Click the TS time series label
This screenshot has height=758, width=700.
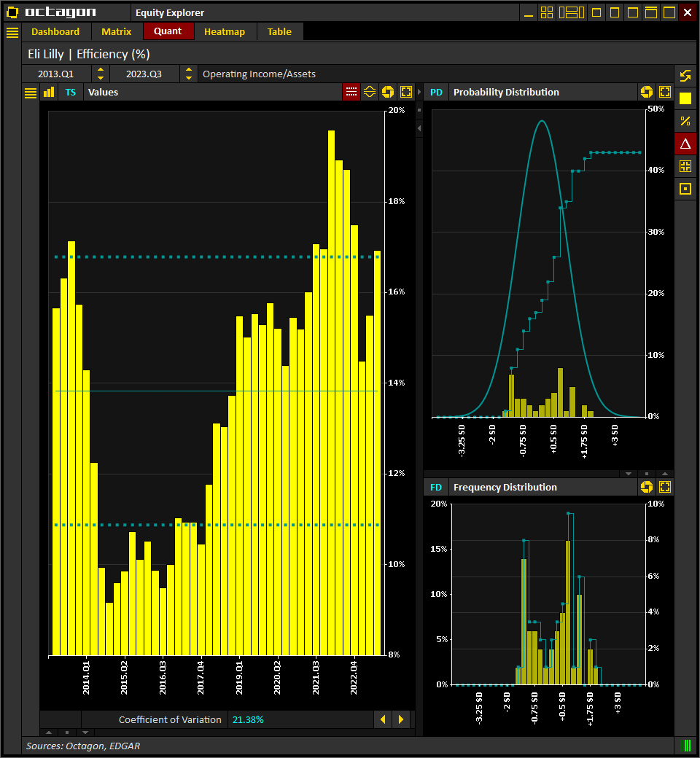pyautogui.click(x=71, y=93)
